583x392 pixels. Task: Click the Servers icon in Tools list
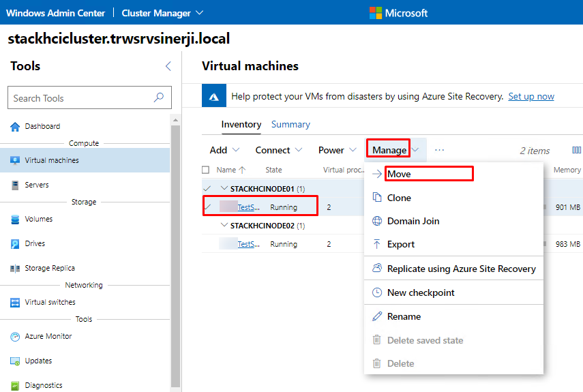tap(15, 185)
